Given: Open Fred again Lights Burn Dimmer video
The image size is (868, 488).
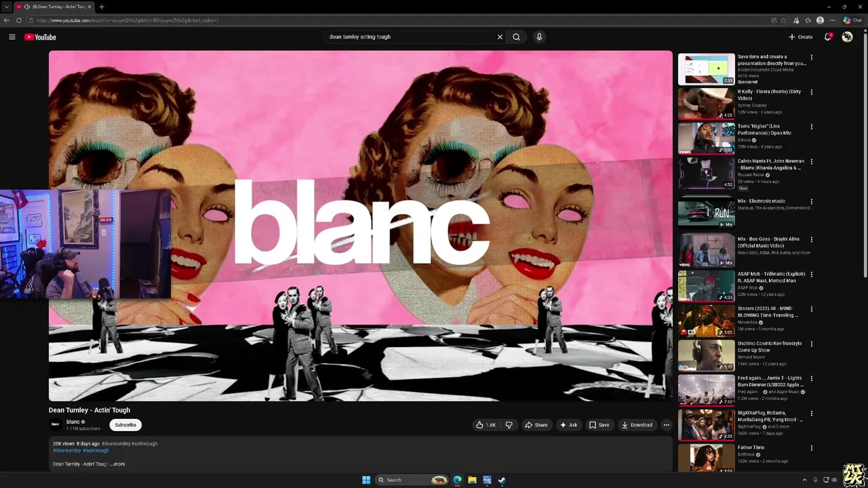Looking at the screenshot, I should click(770, 382).
